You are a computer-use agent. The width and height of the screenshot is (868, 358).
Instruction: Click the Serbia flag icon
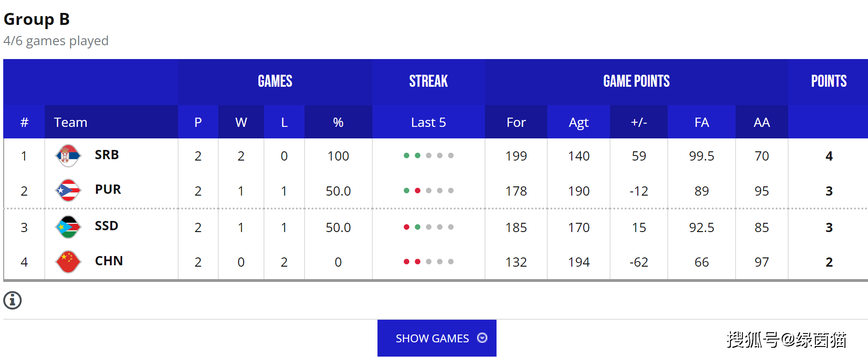68,155
